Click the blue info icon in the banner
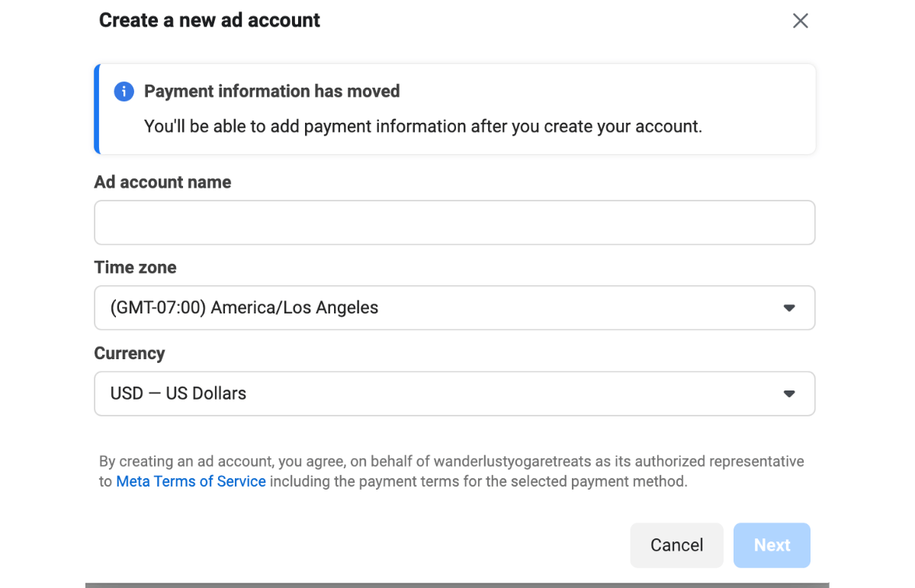This screenshot has width=915, height=588. [124, 92]
